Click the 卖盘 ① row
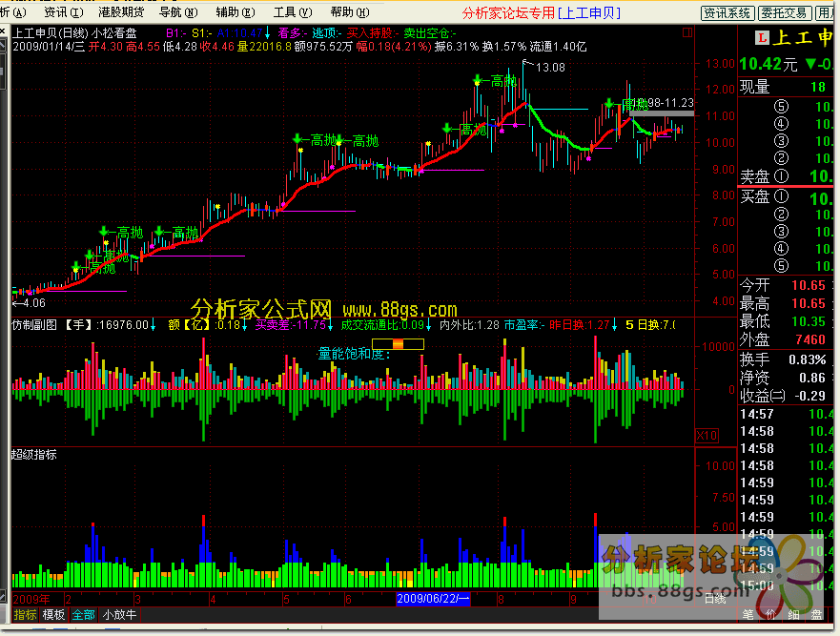The width and height of the screenshot is (840, 636). click(786, 175)
